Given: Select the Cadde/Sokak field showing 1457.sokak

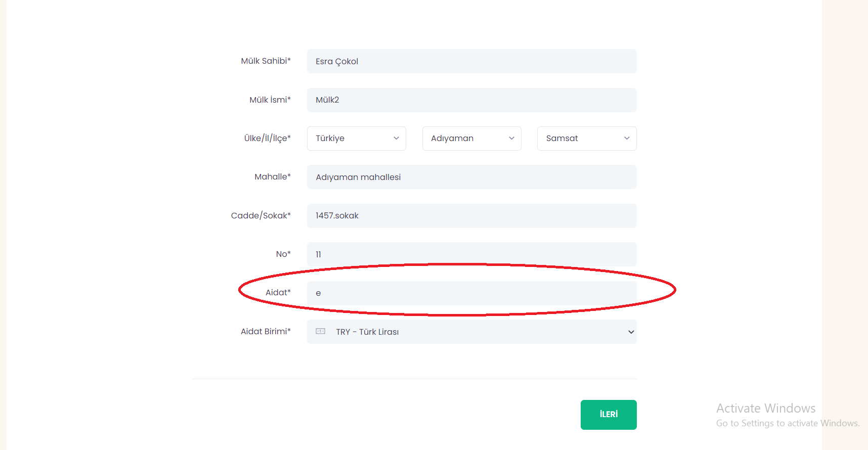Looking at the screenshot, I should coord(471,216).
